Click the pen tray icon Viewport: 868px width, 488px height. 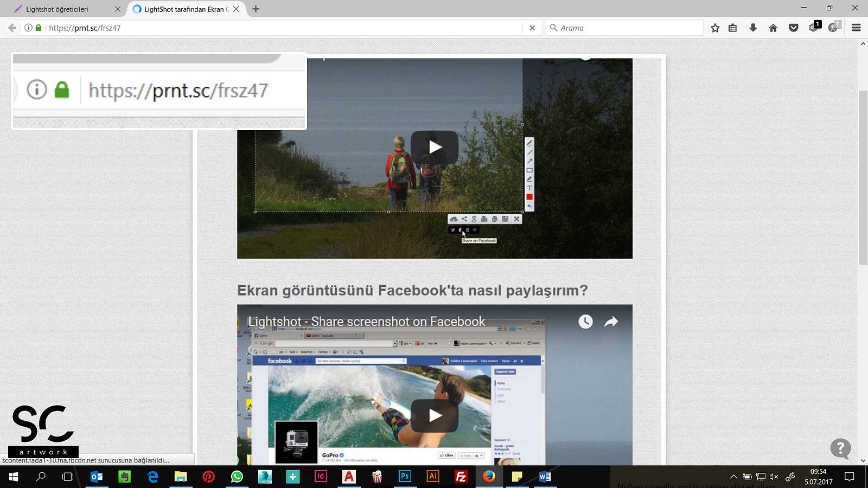pos(790,477)
